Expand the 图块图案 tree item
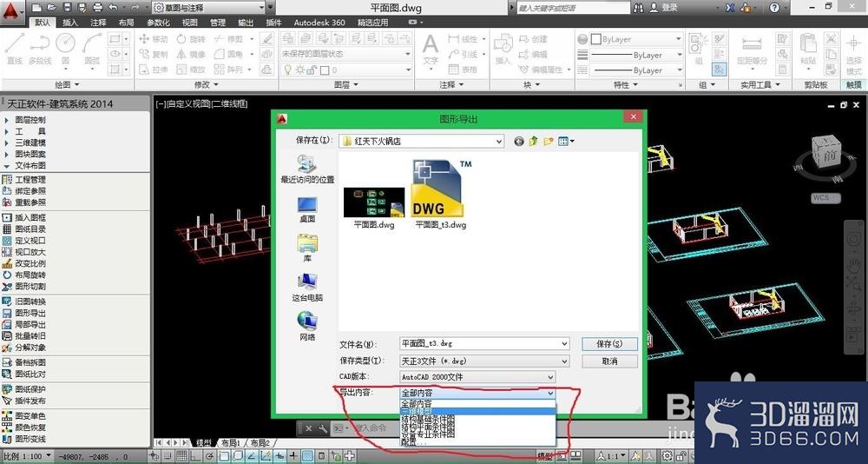This screenshot has width=868, height=464. pos(6,154)
